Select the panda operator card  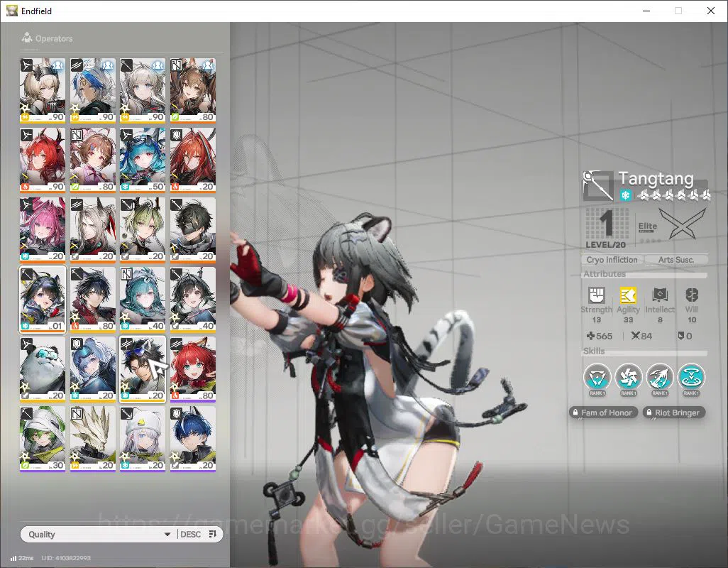click(43, 368)
